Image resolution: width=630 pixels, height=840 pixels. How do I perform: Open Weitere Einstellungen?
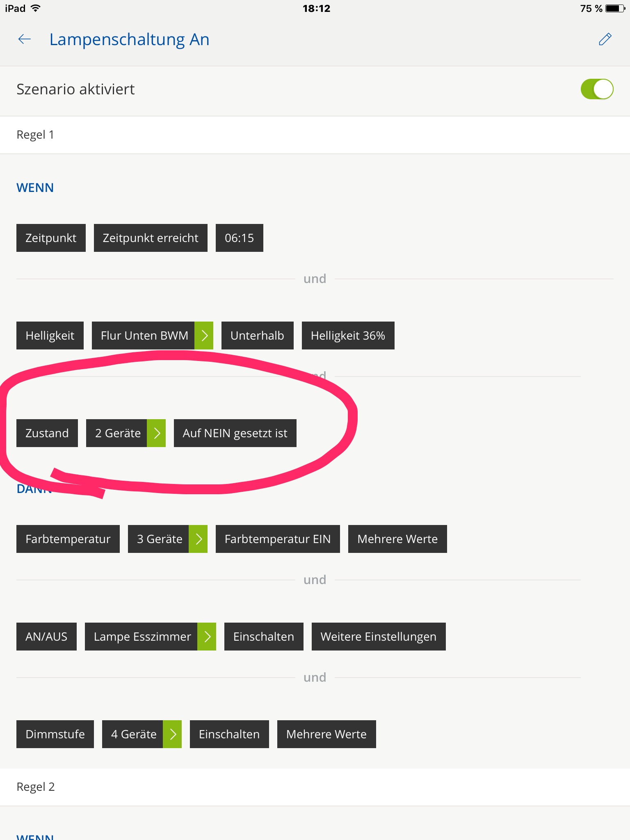(x=378, y=637)
